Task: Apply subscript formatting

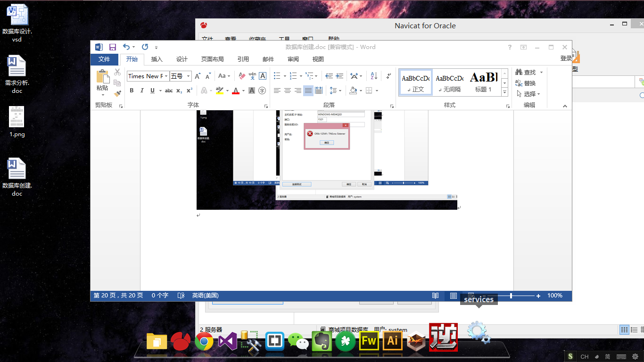Action: coord(179,90)
